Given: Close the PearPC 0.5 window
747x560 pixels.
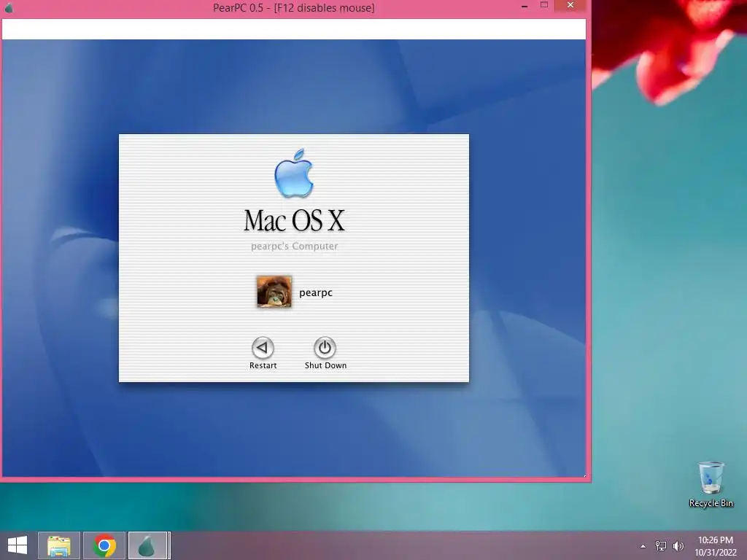Looking at the screenshot, I should tap(570, 5).
